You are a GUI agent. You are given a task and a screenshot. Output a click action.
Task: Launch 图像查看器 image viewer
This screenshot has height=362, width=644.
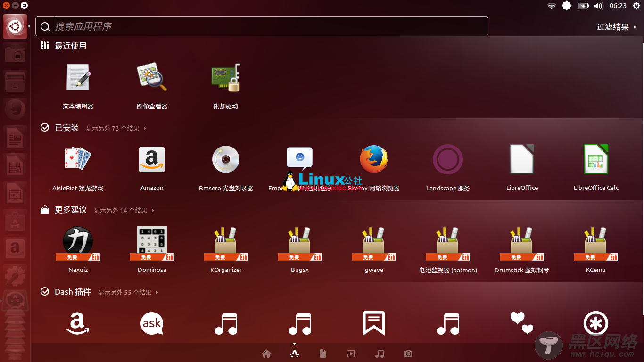[152, 78]
